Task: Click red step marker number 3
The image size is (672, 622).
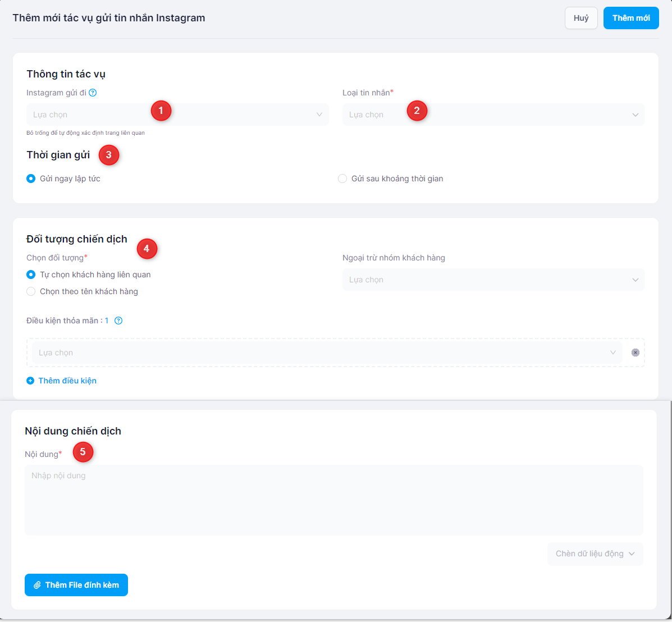Action: coord(109,155)
